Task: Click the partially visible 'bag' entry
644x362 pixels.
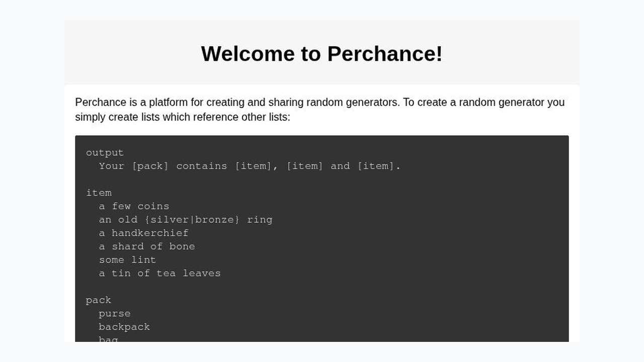Action: [x=108, y=339]
